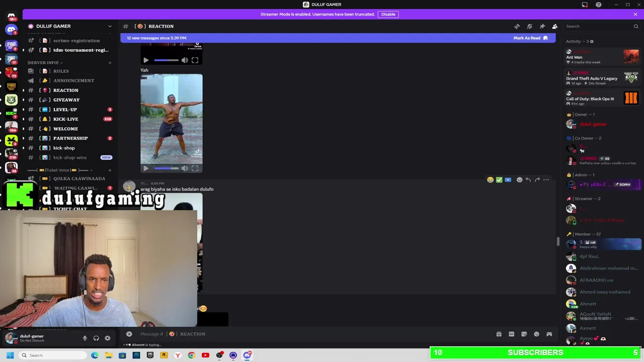Mute the dancing man video volume icon
Image resolution: width=644 pixels, height=362 pixels.
(x=185, y=168)
